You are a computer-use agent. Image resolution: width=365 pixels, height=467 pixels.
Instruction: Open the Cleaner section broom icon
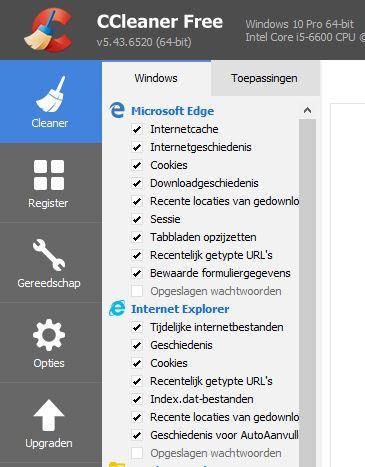coord(50,94)
